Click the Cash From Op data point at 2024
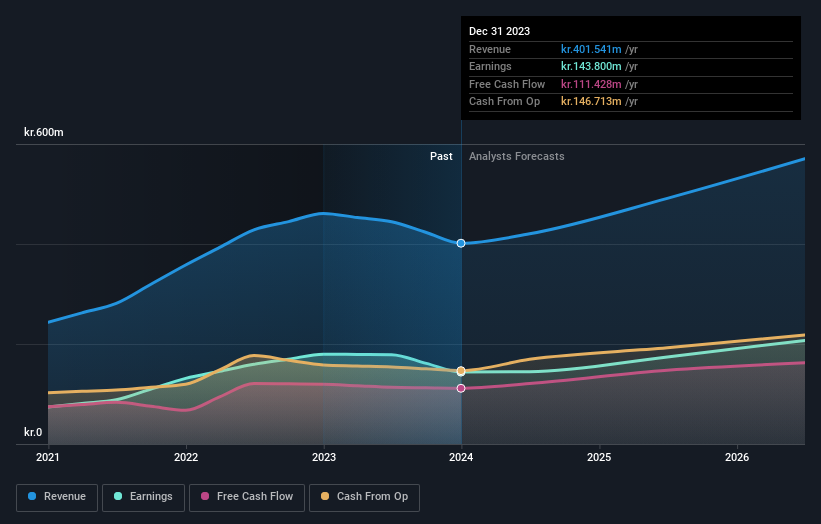Image resolution: width=821 pixels, height=524 pixels. click(x=461, y=371)
